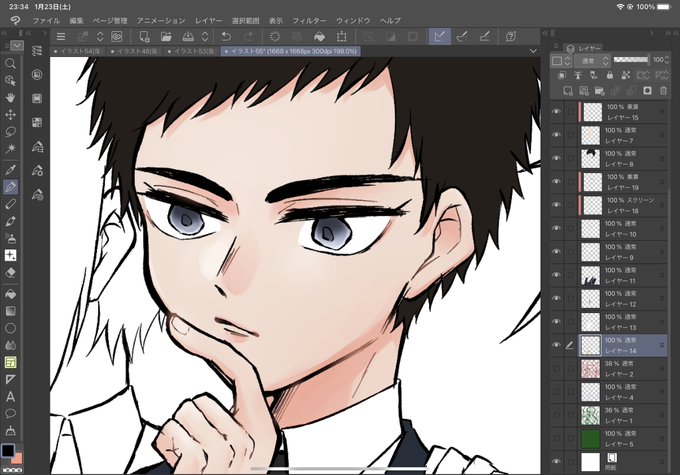The width and height of the screenshot is (680, 475).
Task: Open the レイヤー menu
Action: coord(208,20)
